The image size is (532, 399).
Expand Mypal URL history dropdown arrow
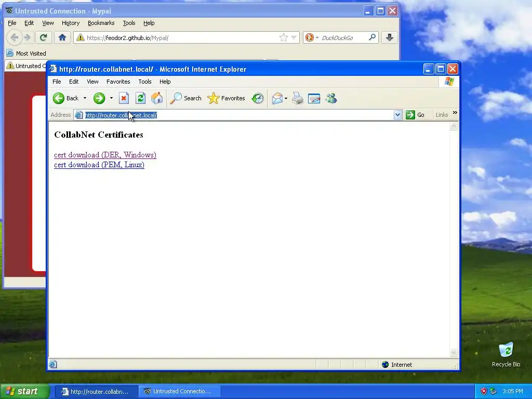pyautogui.click(x=294, y=37)
